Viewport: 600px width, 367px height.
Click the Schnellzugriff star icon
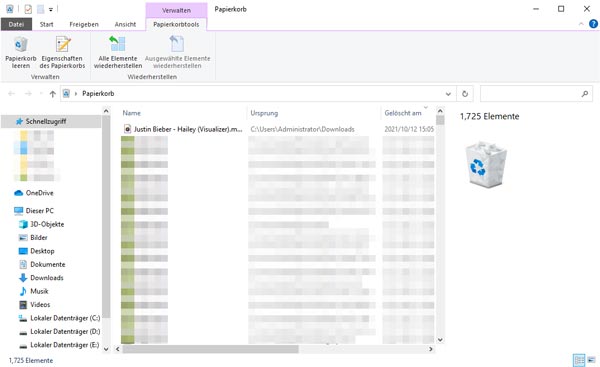pyautogui.click(x=19, y=121)
